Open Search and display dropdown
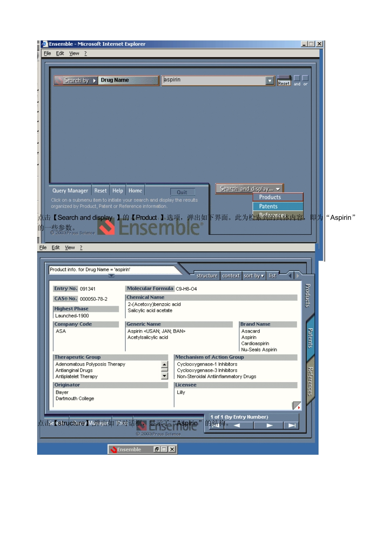This screenshot has width=392, height=555. [250, 189]
